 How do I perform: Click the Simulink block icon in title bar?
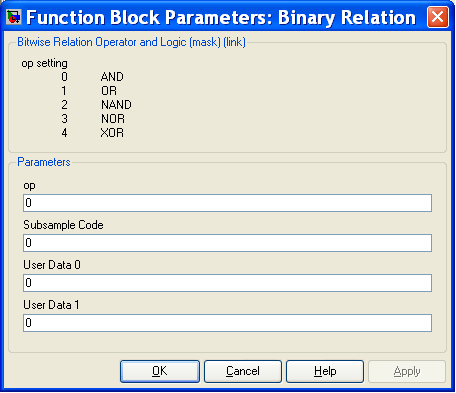[14, 17]
